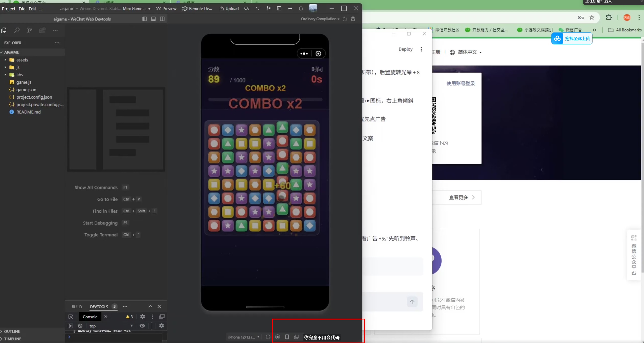Screen dimensions: 644x343
Task: Open the notifications bell in Devtools
Action: (x=301, y=9)
